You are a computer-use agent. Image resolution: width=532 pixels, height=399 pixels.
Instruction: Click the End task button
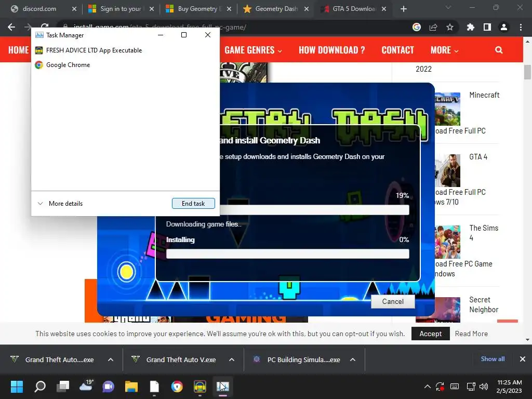(x=193, y=203)
